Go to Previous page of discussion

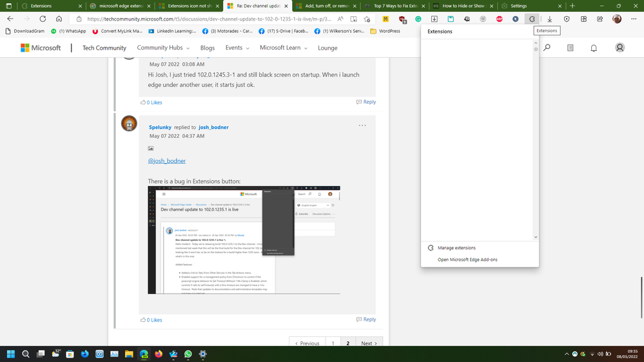pyautogui.click(x=307, y=343)
